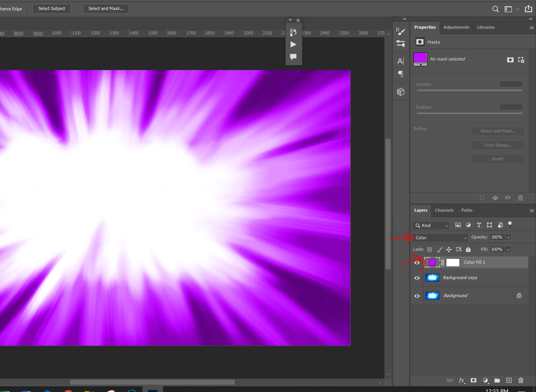Expand the Opacity value dropdown

point(509,237)
